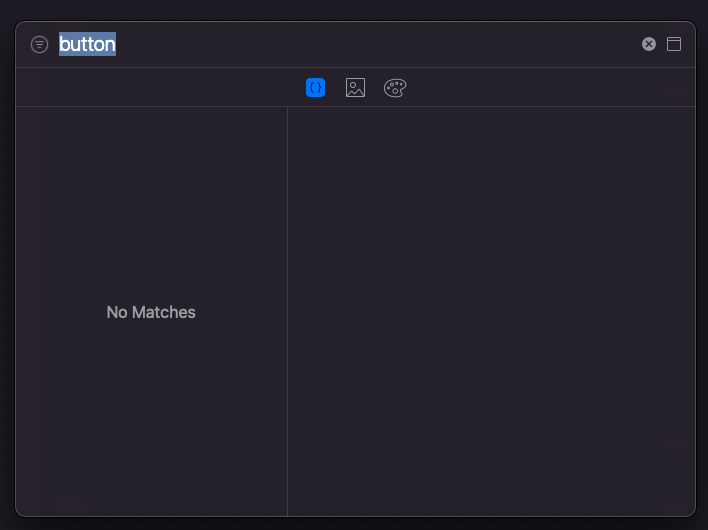Pin the library using the window icon

pyautogui.click(x=674, y=44)
